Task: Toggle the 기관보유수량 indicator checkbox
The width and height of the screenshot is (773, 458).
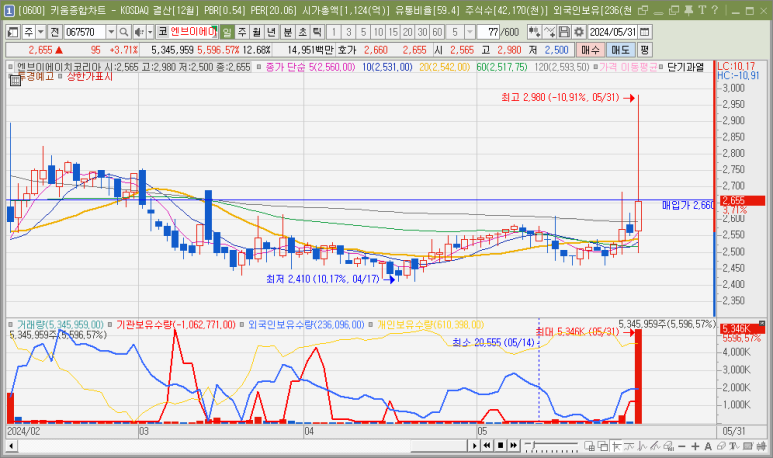Action: click(110, 324)
